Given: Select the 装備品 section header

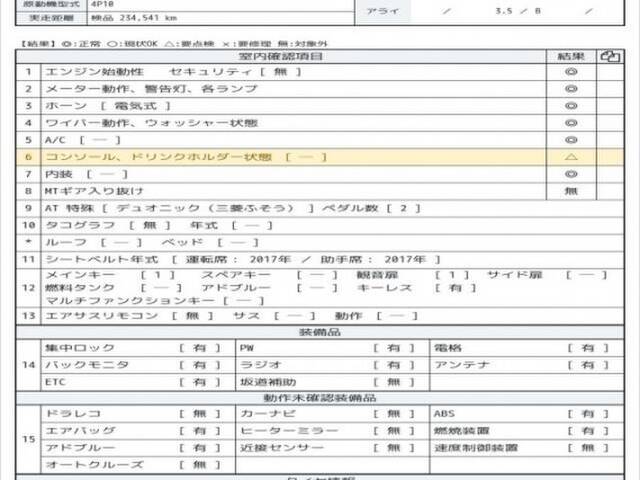Looking at the screenshot, I should [x=320, y=332].
